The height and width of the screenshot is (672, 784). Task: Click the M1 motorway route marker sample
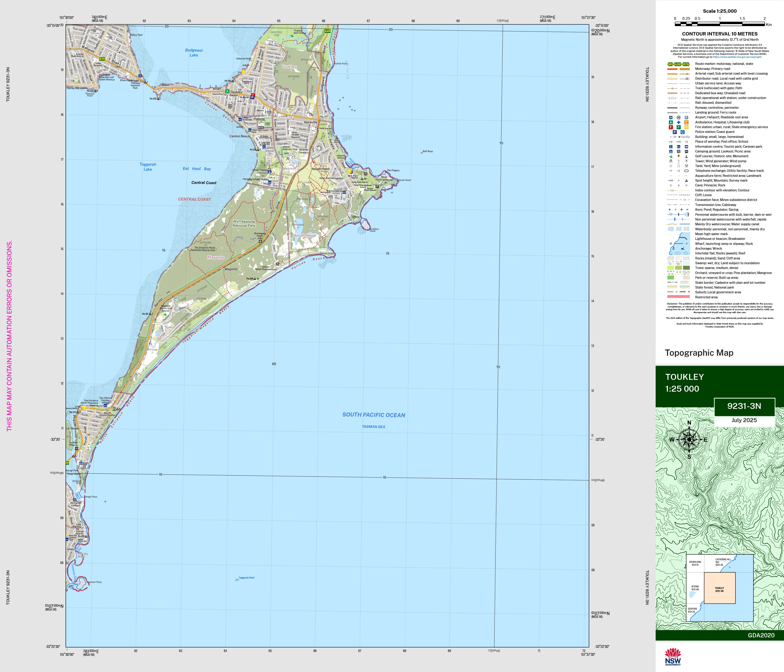click(670, 64)
